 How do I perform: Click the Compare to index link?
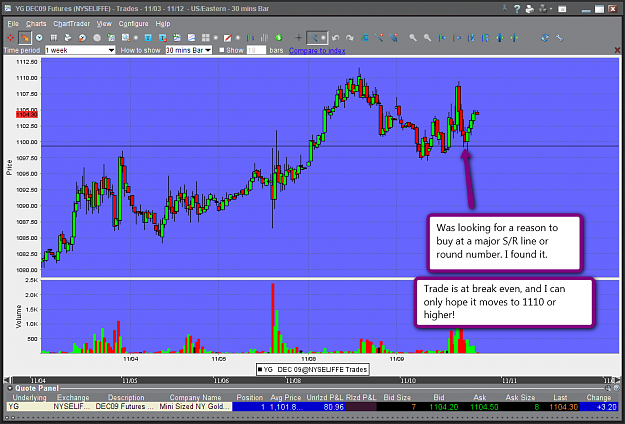pyautogui.click(x=317, y=51)
